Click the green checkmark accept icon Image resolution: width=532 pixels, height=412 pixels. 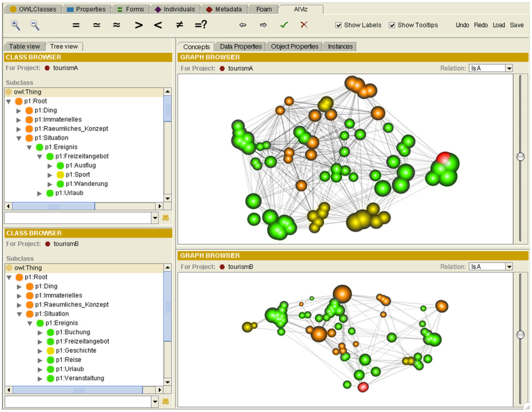click(x=284, y=25)
